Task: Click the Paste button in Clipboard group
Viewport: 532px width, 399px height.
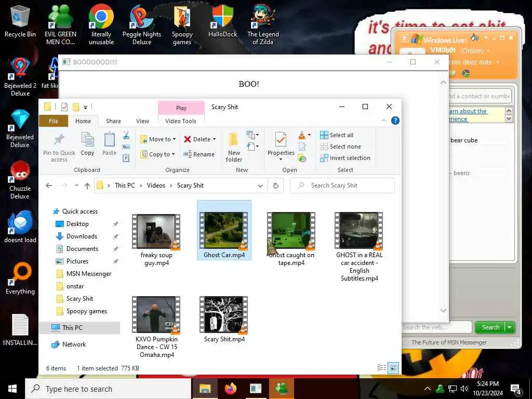Action: pos(109,144)
